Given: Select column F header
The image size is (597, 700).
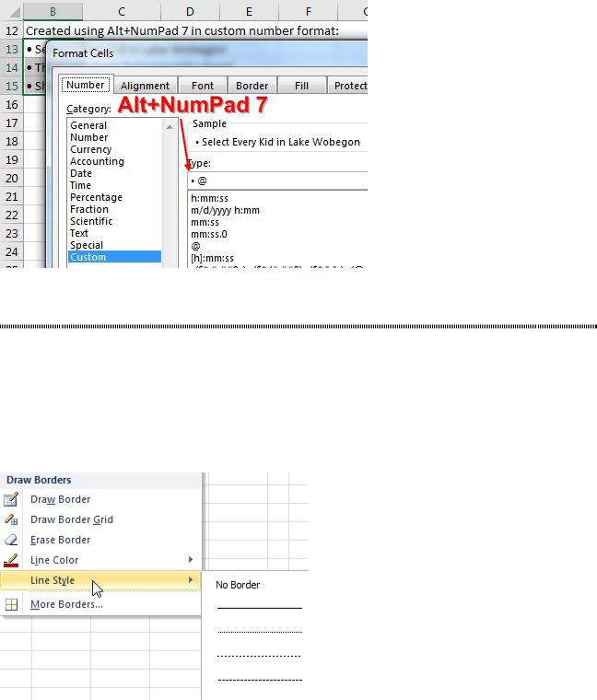Looking at the screenshot, I should 308,11.
